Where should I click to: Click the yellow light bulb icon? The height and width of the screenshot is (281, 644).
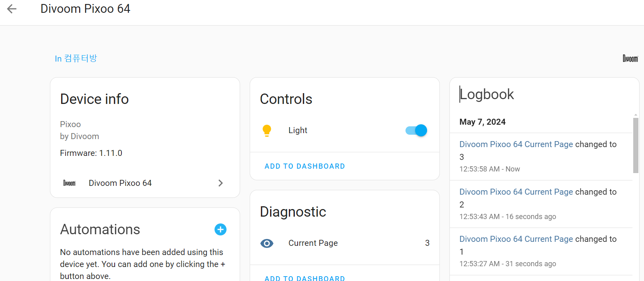coord(267,130)
